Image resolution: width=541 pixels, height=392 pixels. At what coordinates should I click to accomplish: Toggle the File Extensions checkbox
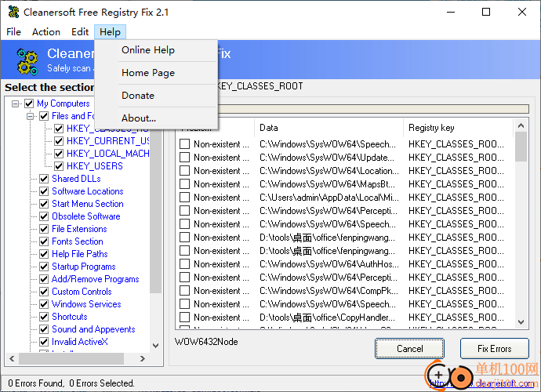pos(44,229)
